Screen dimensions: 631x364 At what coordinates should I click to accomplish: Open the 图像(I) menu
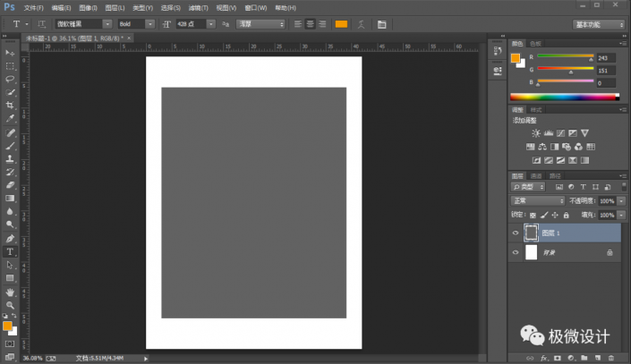pos(87,7)
